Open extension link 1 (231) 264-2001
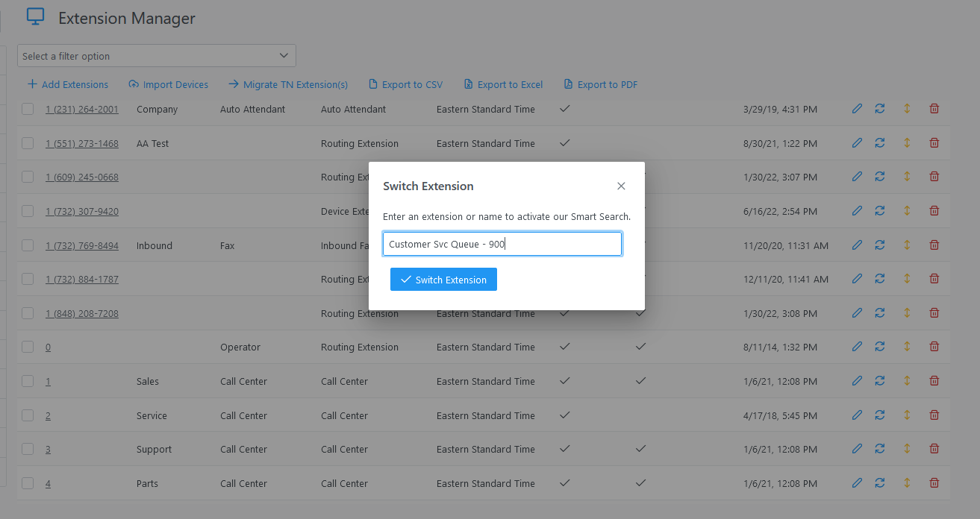Screen dimensions: 980x519 point(82,109)
